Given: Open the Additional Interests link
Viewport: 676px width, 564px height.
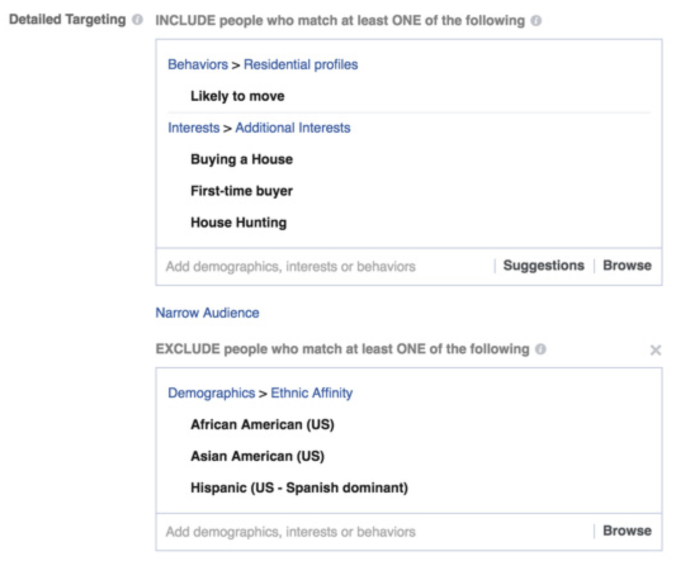Looking at the screenshot, I should click(x=293, y=128).
